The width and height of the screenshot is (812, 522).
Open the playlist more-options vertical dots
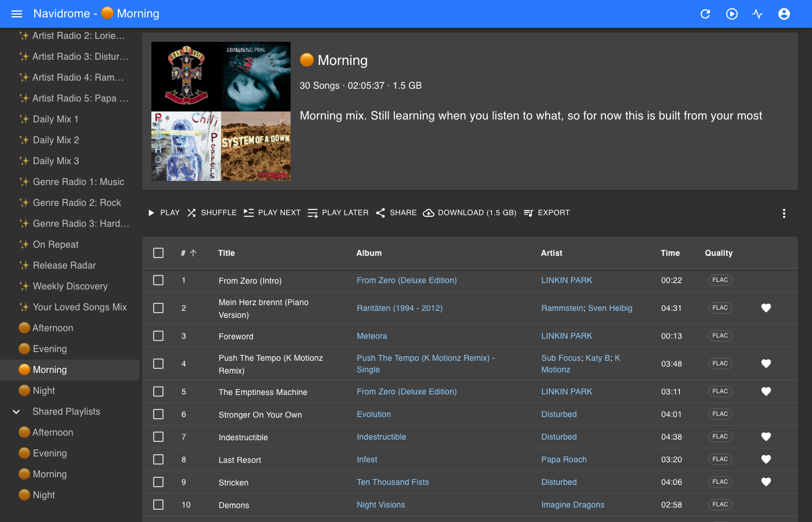point(784,213)
